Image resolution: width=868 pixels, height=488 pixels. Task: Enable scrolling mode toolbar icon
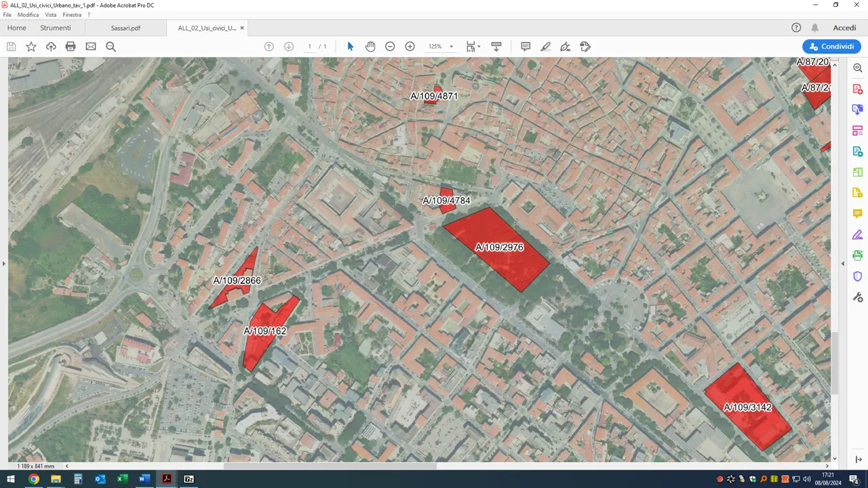coord(496,47)
